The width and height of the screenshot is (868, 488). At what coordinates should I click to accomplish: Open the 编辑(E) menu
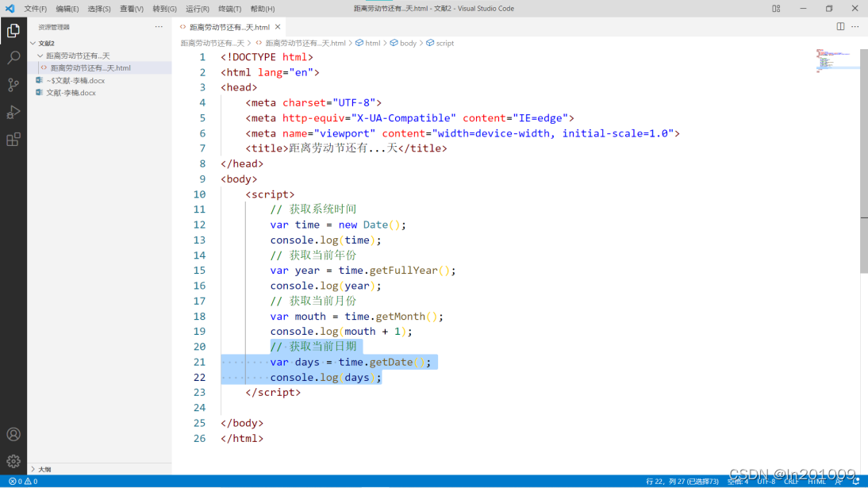click(x=67, y=9)
